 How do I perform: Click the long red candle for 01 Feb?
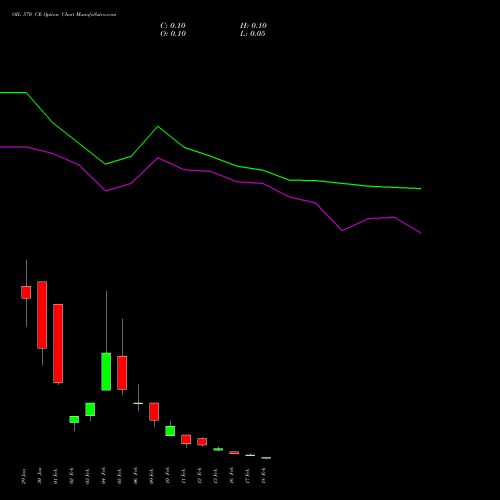(58, 343)
